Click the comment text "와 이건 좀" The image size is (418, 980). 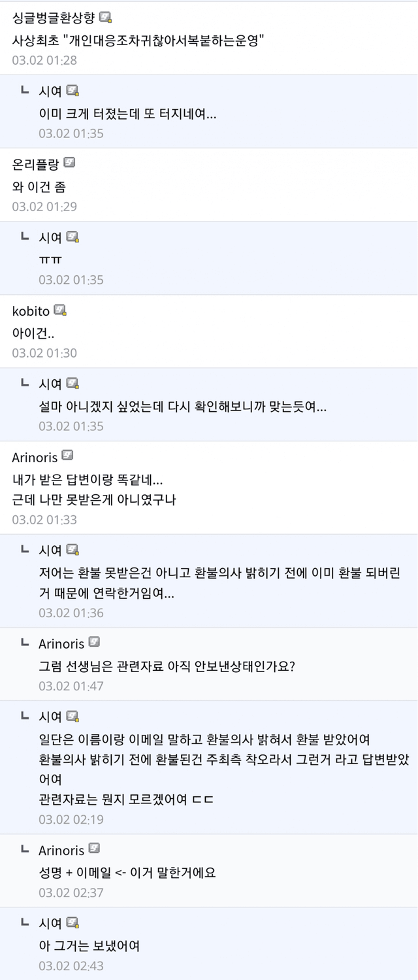point(39,186)
